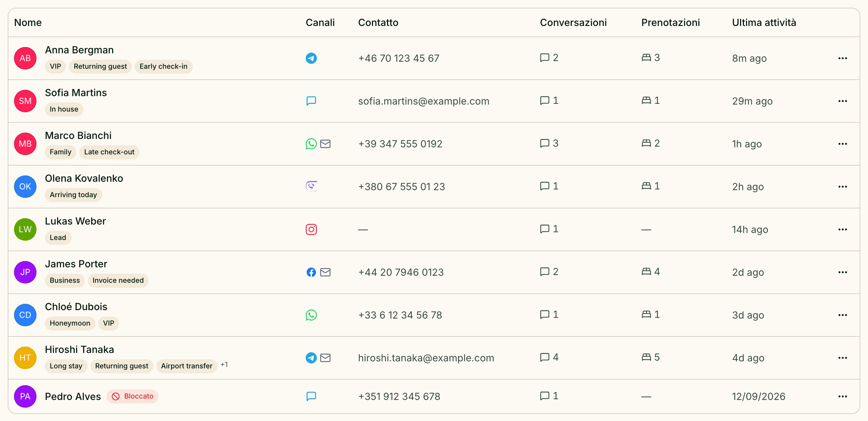Click email sofia.martins@example.com
Screen dimensions: 868x421
424,101
